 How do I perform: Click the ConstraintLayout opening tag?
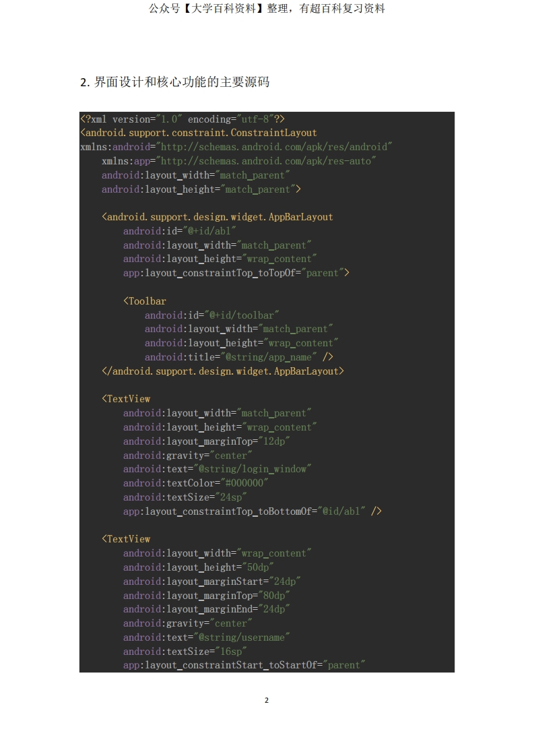pyautogui.click(x=199, y=133)
